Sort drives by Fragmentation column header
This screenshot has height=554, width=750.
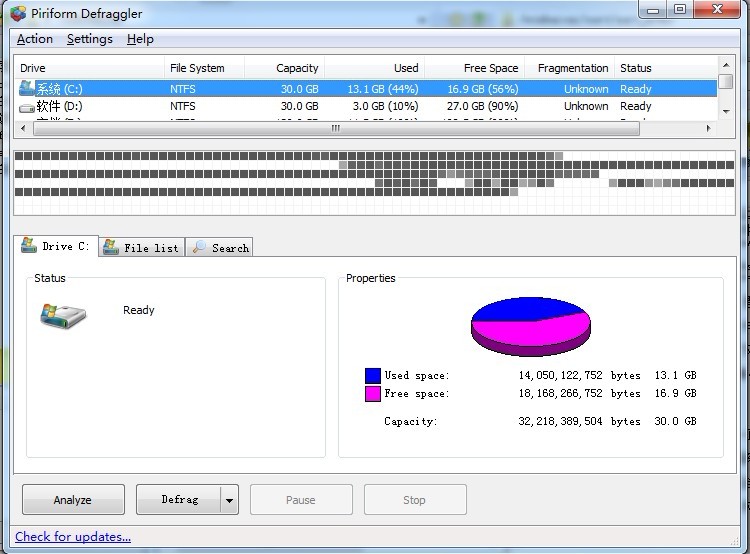tap(572, 68)
